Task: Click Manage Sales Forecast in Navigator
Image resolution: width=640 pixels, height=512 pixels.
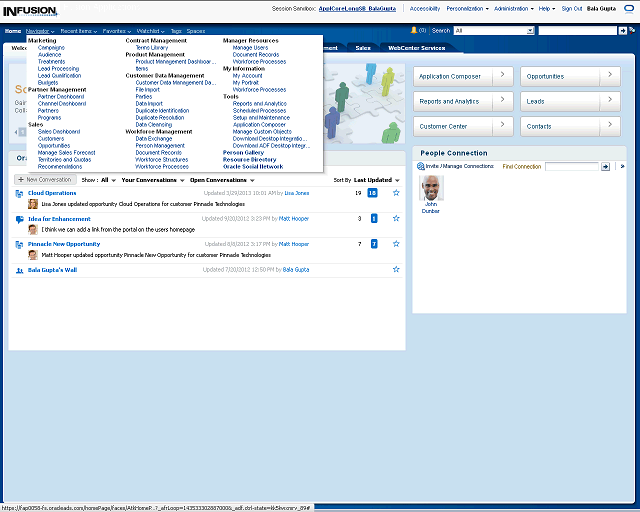Action: (x=67, y=152)
